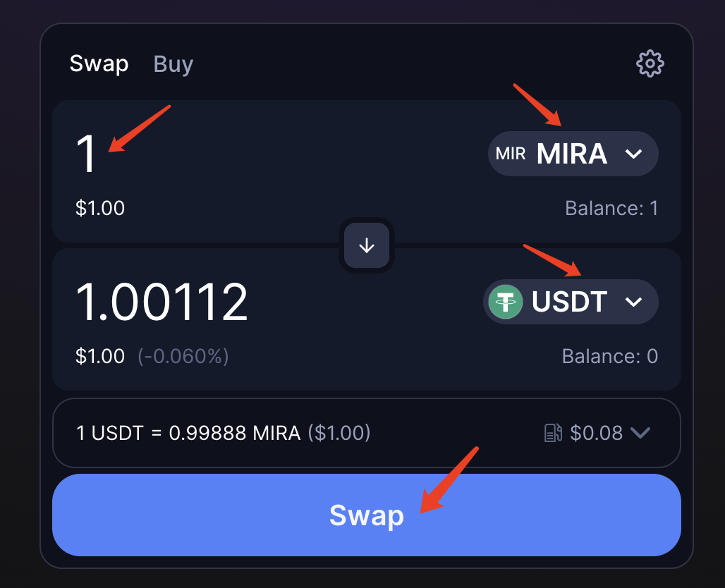The image size is (725, 588).
Task: Switch to the Buy tab
Action: pyautogui.click(x=173, y=64)
